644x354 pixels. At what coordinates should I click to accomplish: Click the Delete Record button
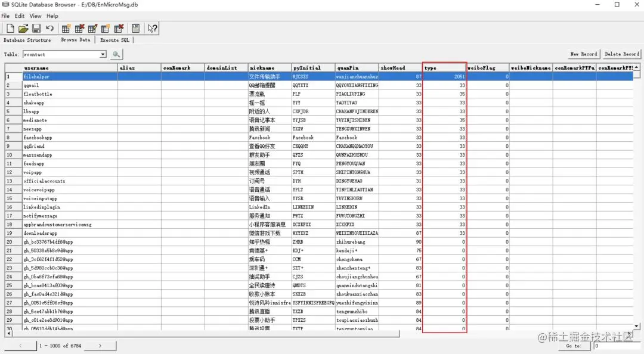[x=622, y=54]
